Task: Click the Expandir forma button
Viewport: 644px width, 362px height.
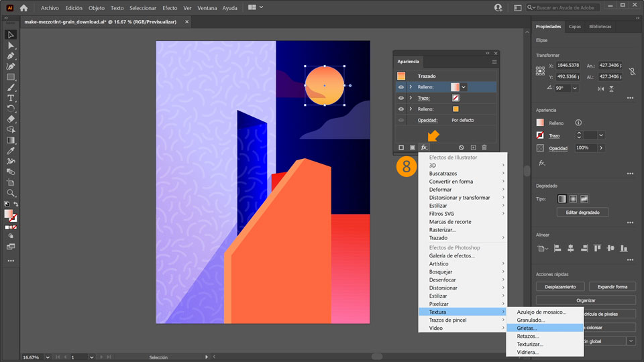Action: 612,287
